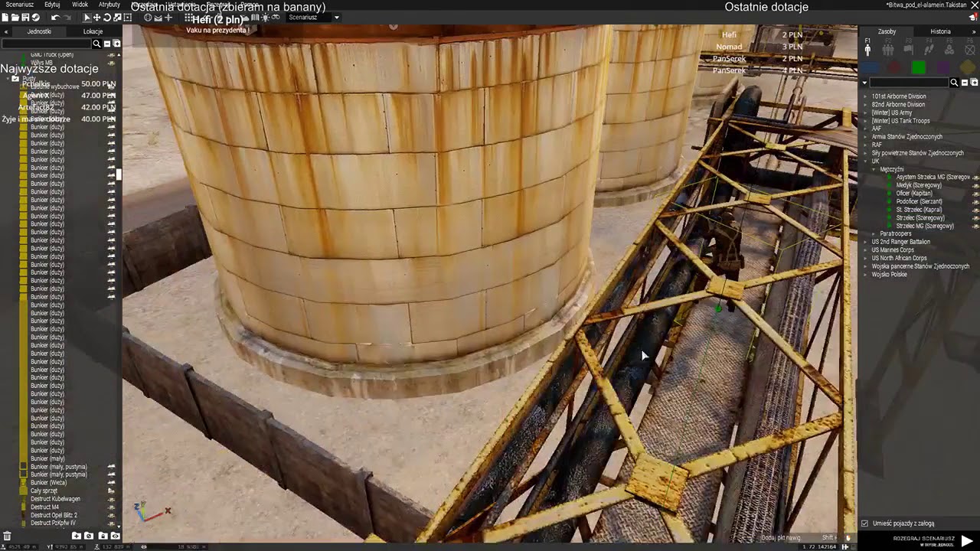The height and width of the screenshot is (551, 980).
Task: Select the area scaling widget tool
Action: [x=127, y=17]
